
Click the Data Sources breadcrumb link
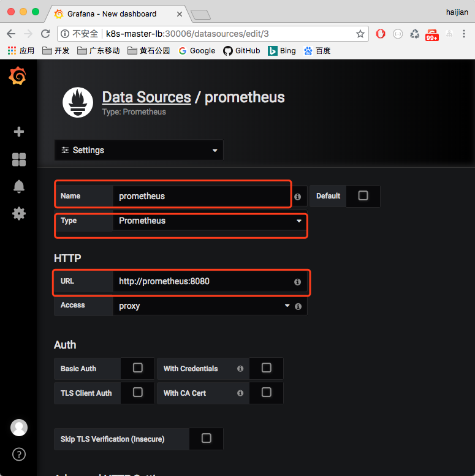click(146, 97)
